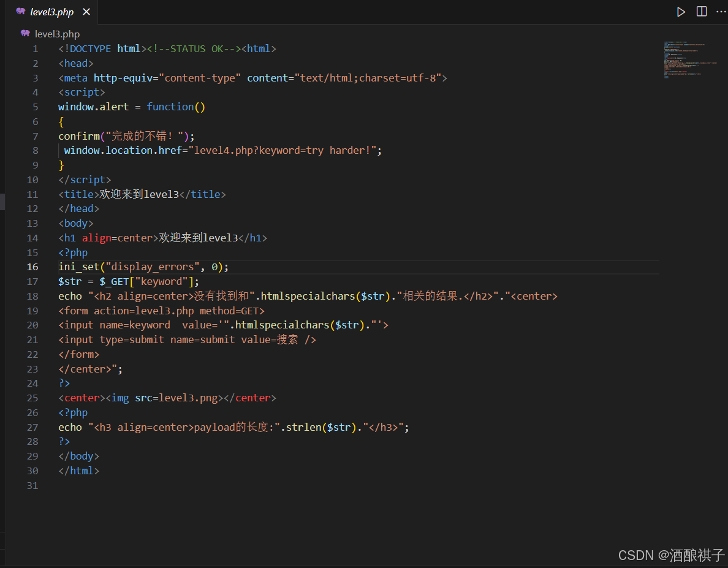Viewport: 728px width, 568px height.
Task: Click line number 1 in the gutter
Action: 36,49
